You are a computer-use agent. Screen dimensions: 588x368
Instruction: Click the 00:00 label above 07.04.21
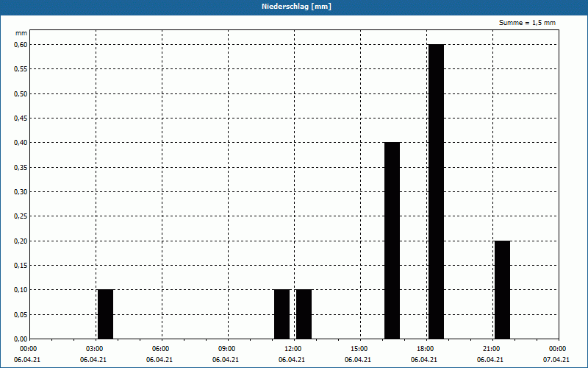[x=558, y=349]
